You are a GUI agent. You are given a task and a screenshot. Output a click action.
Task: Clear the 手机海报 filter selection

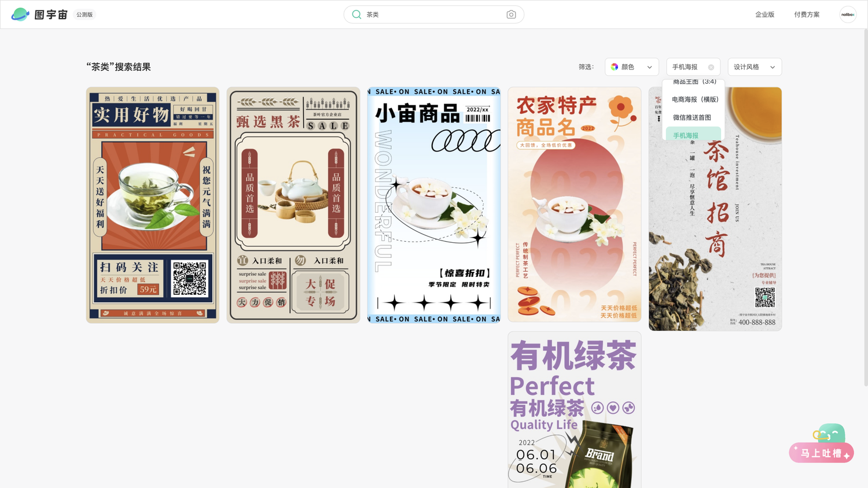pyautogui.click(x=711, y=68)
